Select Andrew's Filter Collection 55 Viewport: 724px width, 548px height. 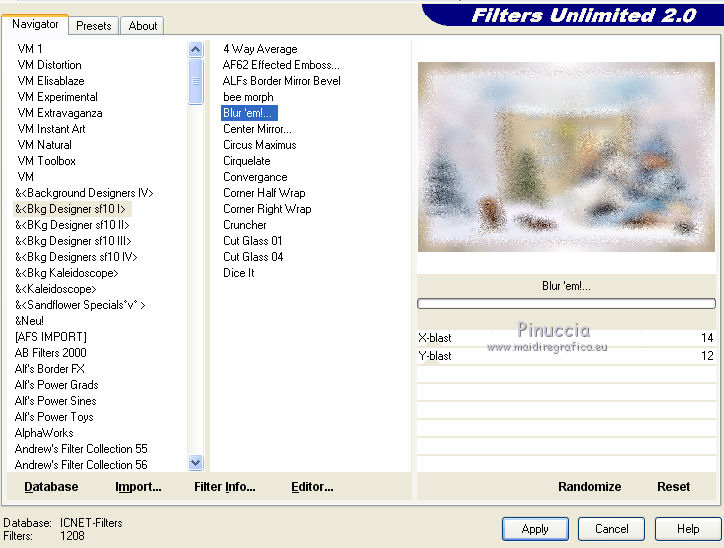(x=81, y=449)
